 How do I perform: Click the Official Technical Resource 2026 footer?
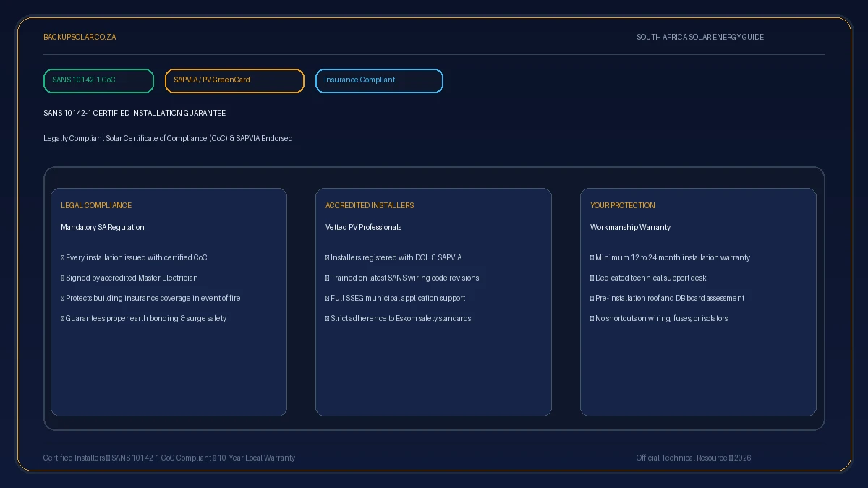click(x=694, y=458)
